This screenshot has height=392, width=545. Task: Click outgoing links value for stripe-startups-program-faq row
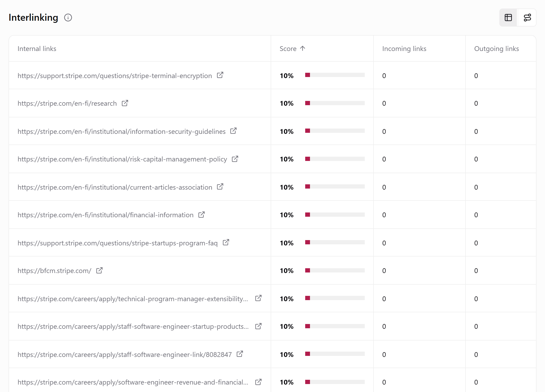click(476, 243)
